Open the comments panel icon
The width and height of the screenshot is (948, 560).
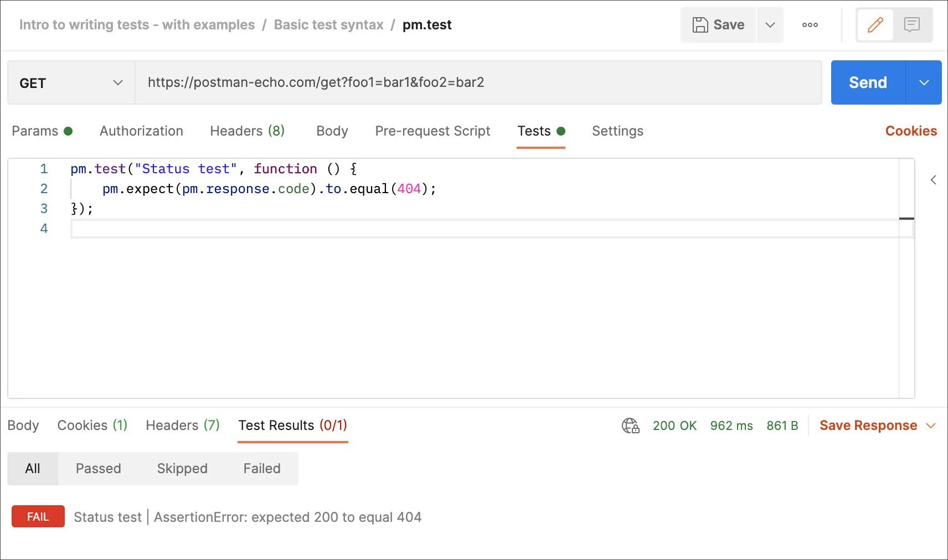[911, 25]
